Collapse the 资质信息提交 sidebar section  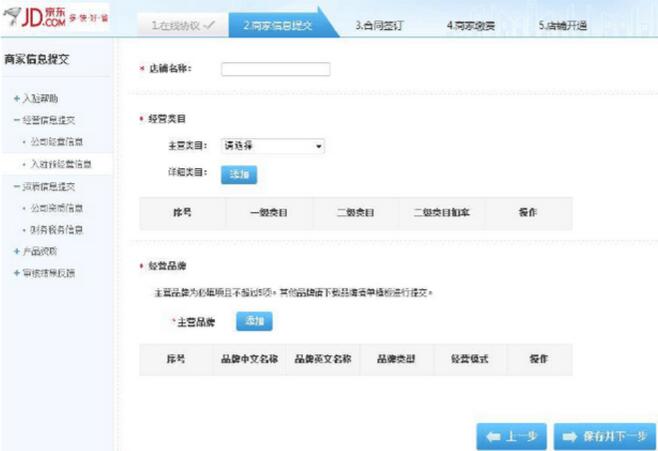click(15, 187)
